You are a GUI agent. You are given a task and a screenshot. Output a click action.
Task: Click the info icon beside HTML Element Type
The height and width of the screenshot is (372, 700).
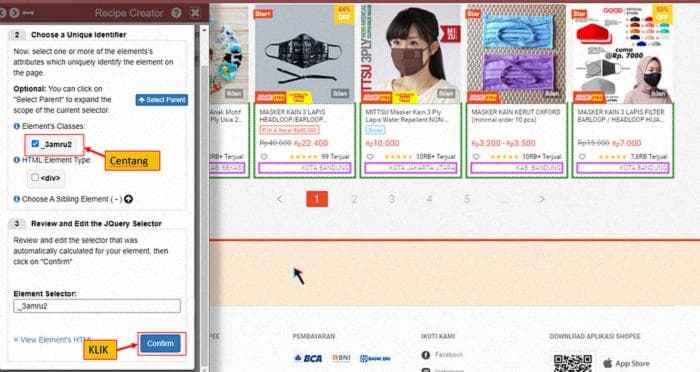[x=17, y=160]
